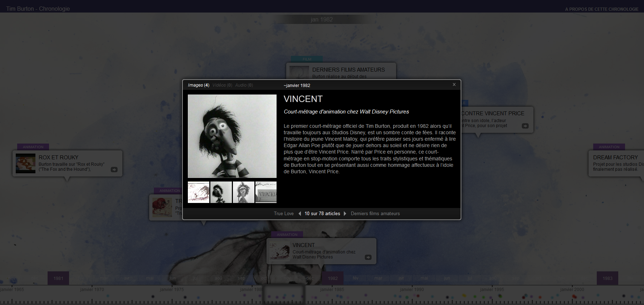
Task: Click 'Tim Burton - Chronologie' title
Action: [x=38, y=9]
